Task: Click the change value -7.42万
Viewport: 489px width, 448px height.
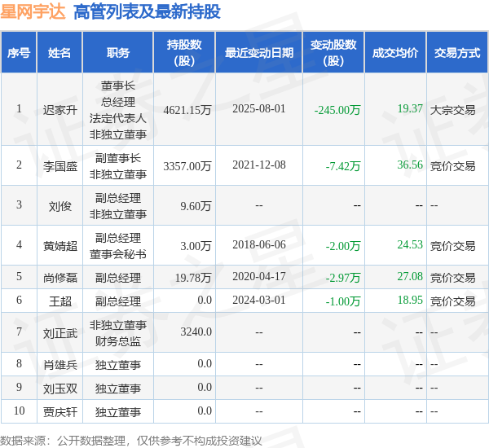Action: (x=343, y=166)
